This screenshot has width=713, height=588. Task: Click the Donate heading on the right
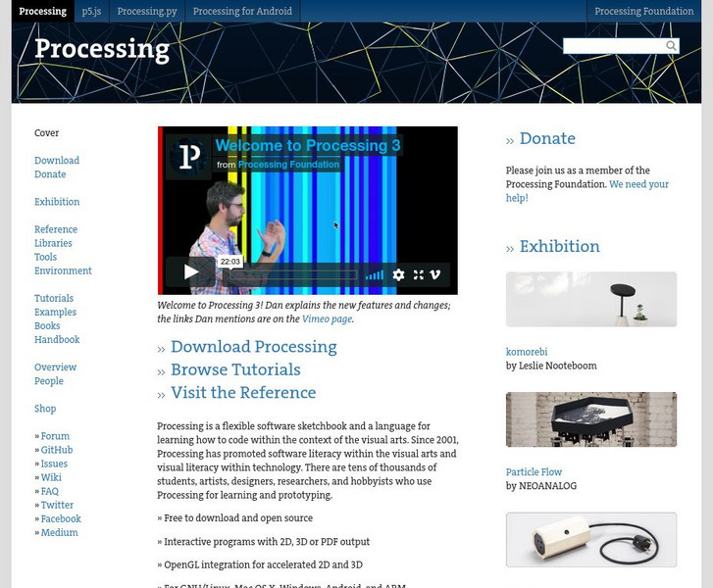[x=547, y=138]
